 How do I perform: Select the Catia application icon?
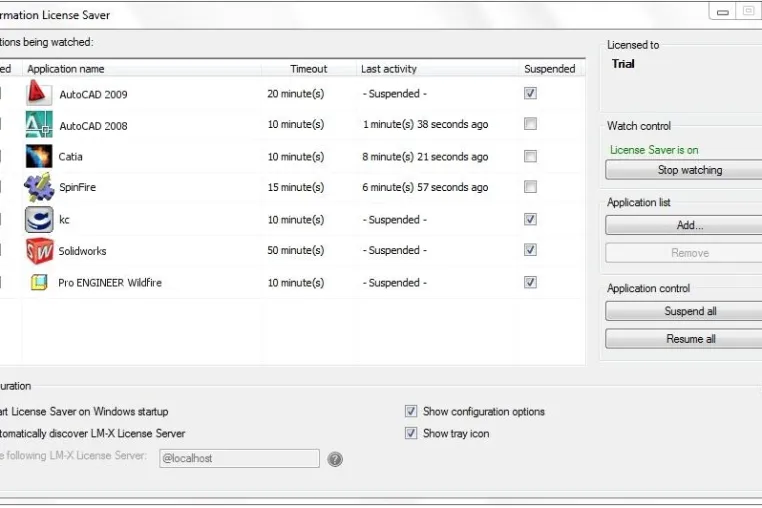point(39,156)
